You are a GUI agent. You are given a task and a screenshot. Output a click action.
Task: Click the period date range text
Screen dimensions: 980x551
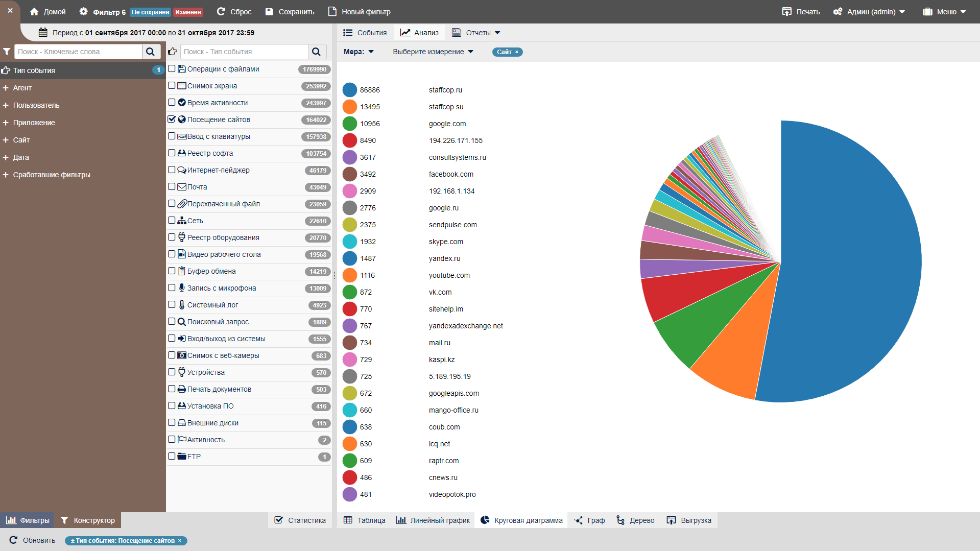coord(153,33)
